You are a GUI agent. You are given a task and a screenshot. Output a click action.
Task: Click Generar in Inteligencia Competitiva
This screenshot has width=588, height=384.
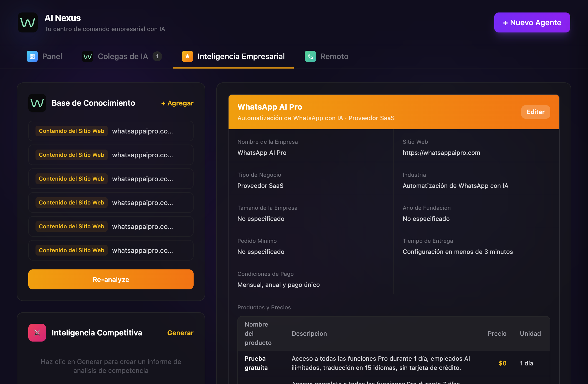click(180, 333)
